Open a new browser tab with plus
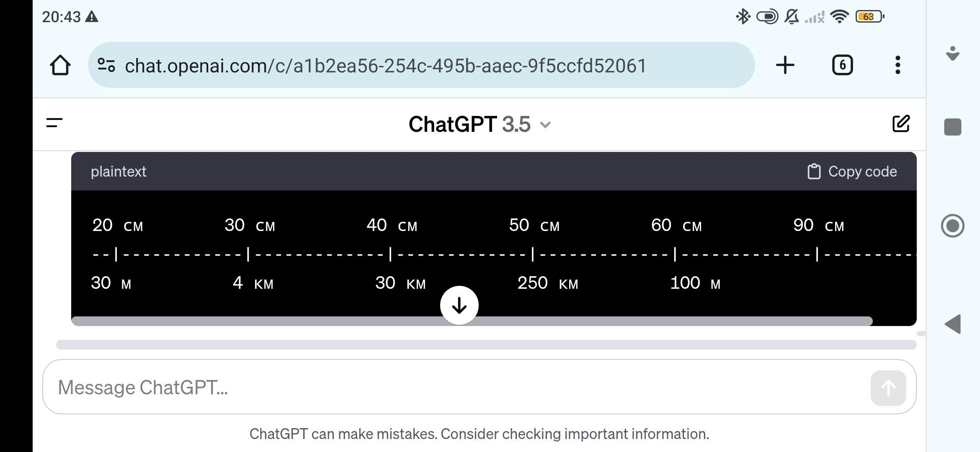The image size is (980, 452). (x=785, y=65)
